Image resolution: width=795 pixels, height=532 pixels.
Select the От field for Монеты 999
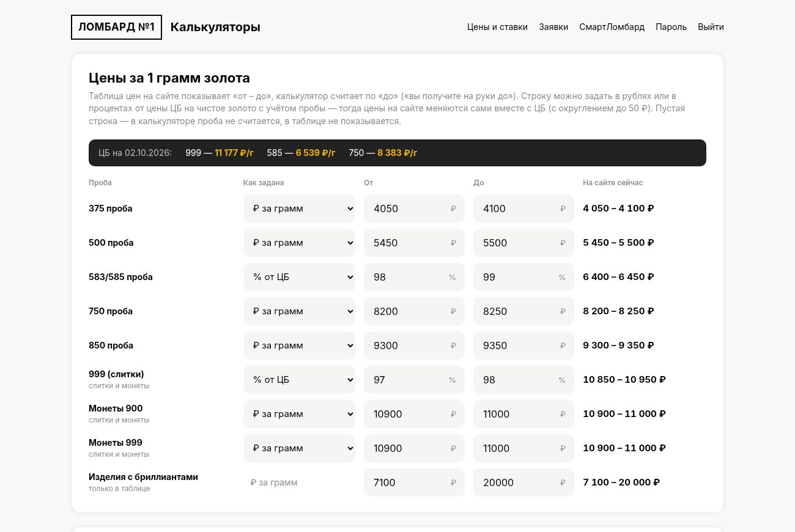(414, 448)
